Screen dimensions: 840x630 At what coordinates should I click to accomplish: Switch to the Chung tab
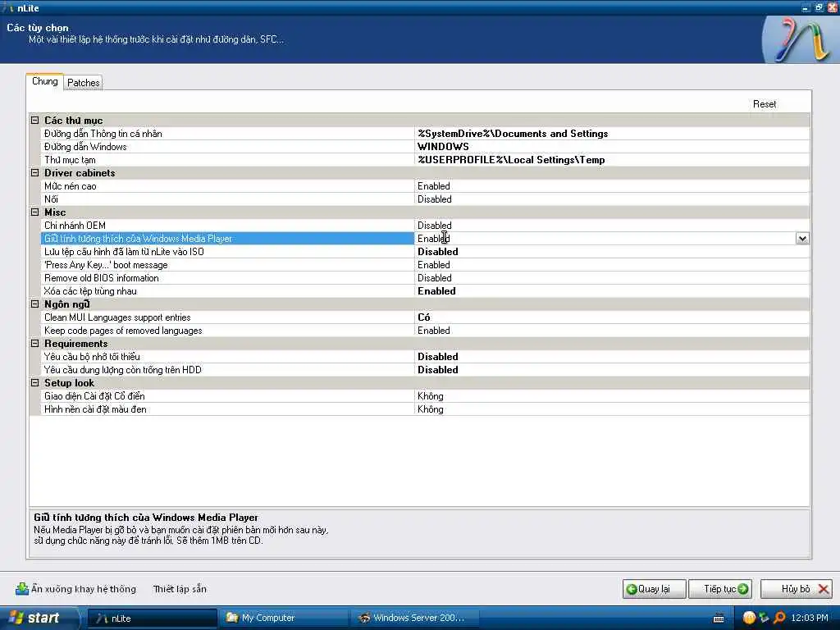pos(45,81)
